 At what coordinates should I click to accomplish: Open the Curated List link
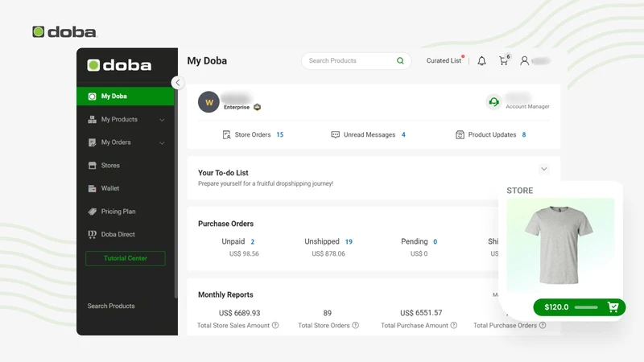444,61
